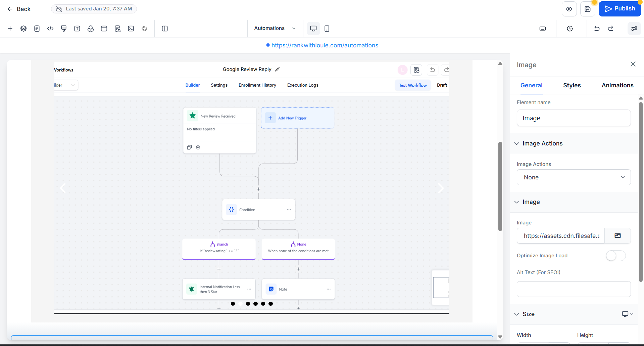644x346 pixels.
Task: Go to next slide with right arrow
Action: [x=441, y=188]
